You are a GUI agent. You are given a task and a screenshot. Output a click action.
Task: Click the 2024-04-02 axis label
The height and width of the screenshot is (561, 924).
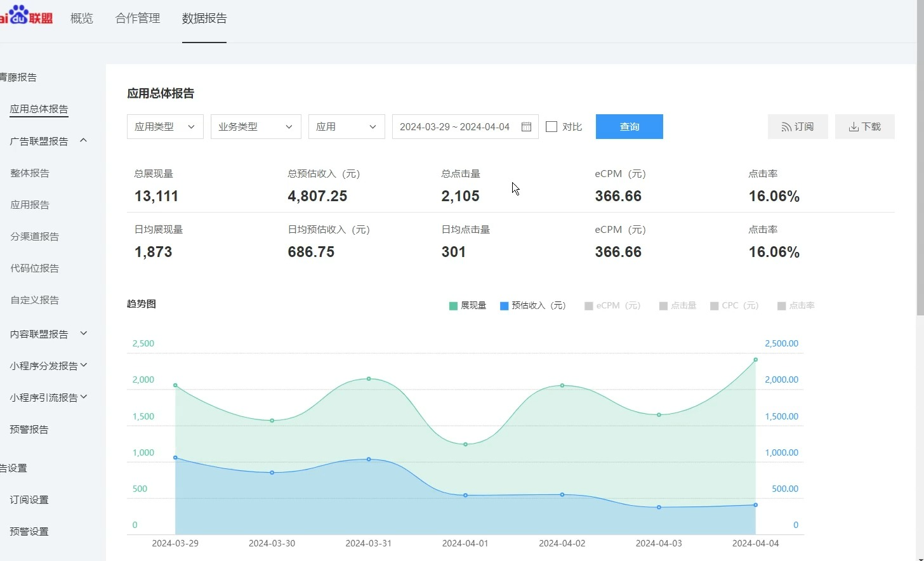[x=562, y=543]
